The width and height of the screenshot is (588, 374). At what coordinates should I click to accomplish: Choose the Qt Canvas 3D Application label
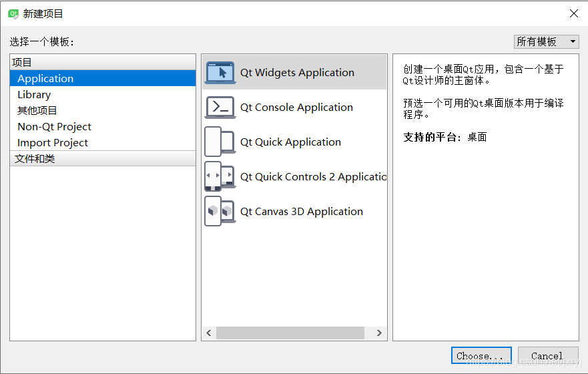point(302,212)
